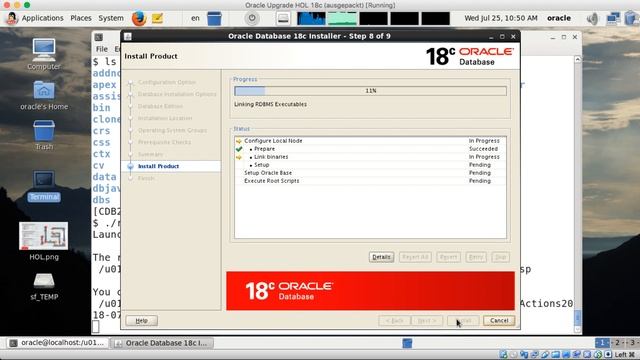Screen dimensions: 640x360
Task: Open the Computer desktop icon
Action: [44, 54]
